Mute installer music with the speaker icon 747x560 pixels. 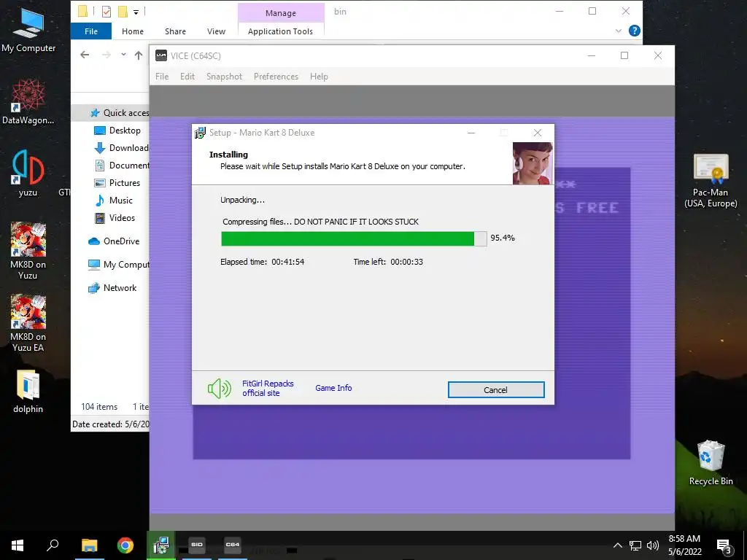tap(219, 389)
